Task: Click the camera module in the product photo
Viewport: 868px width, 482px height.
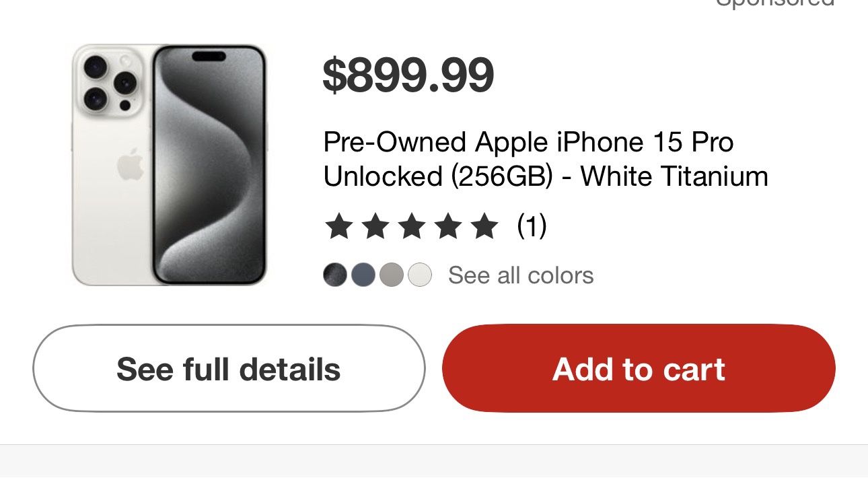Action: point(110,82)
